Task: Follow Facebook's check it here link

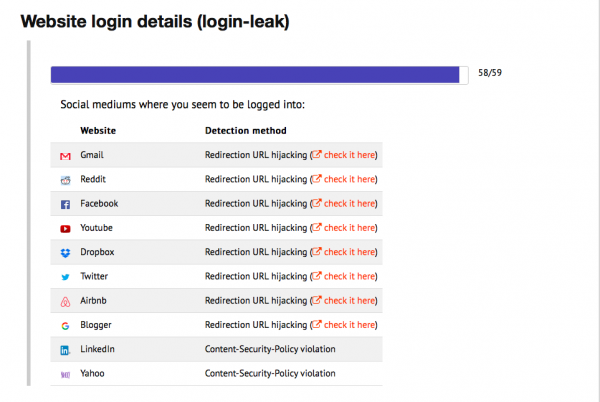Action: (x=344, y=203)
